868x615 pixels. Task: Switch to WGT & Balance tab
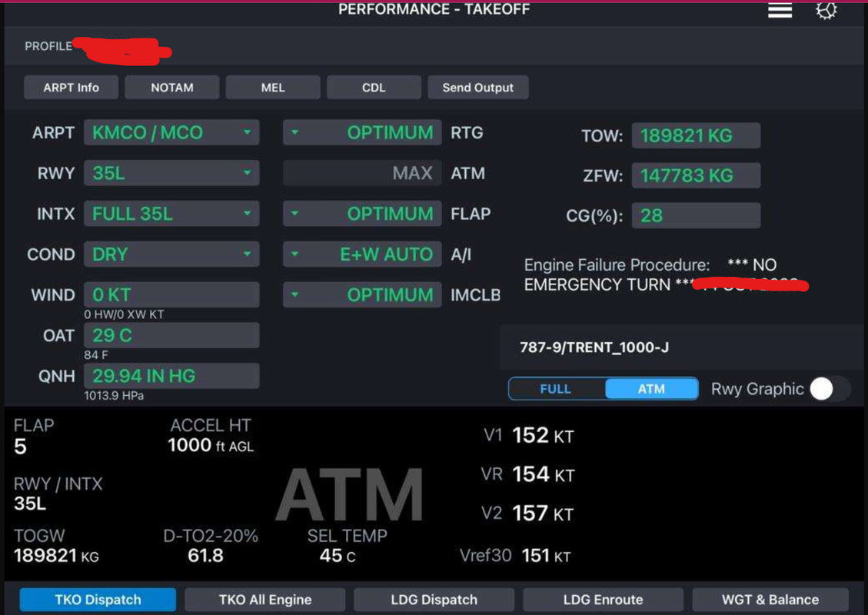tap(770, 600)
